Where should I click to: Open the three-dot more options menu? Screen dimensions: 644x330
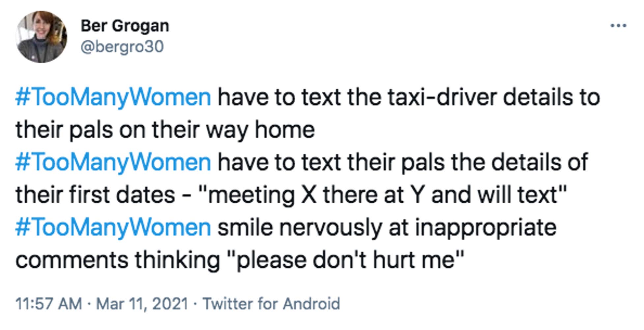pos(618,26)
